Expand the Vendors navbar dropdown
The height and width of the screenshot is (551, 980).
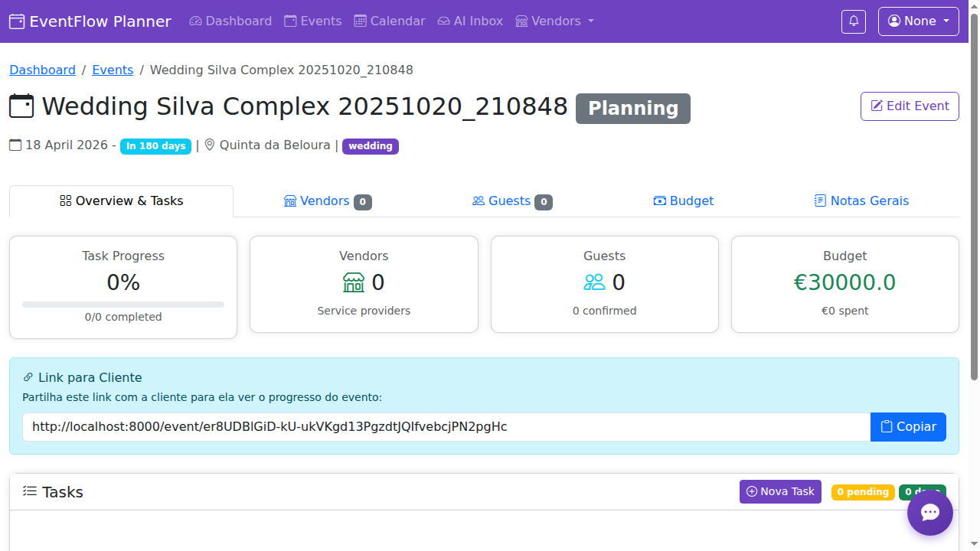point(555,21)
